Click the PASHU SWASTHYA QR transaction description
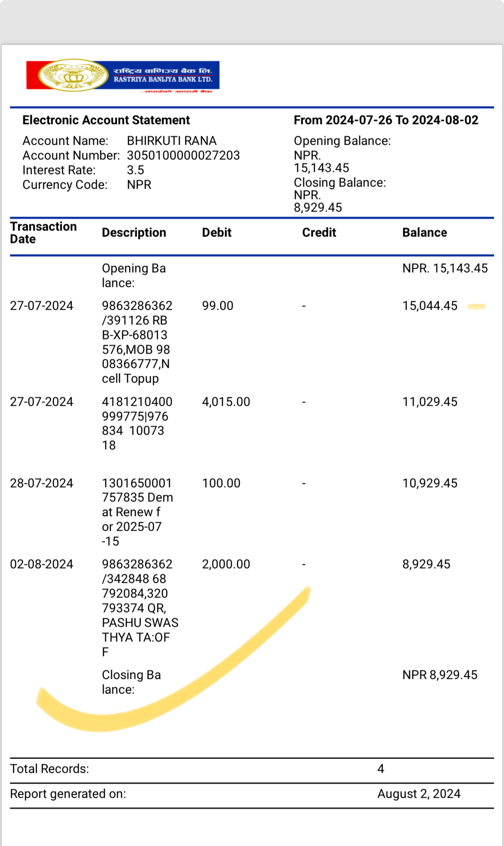Screen dimensions: 504x846 click(x=140, y=608)
